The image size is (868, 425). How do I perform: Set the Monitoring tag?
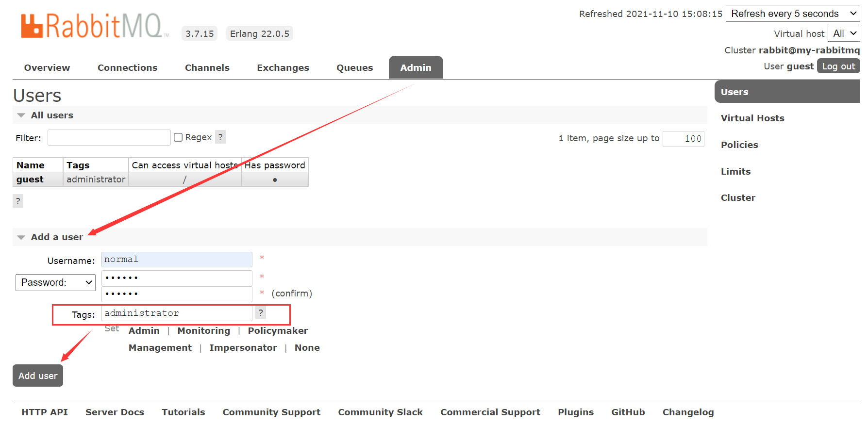coord(204,330)
